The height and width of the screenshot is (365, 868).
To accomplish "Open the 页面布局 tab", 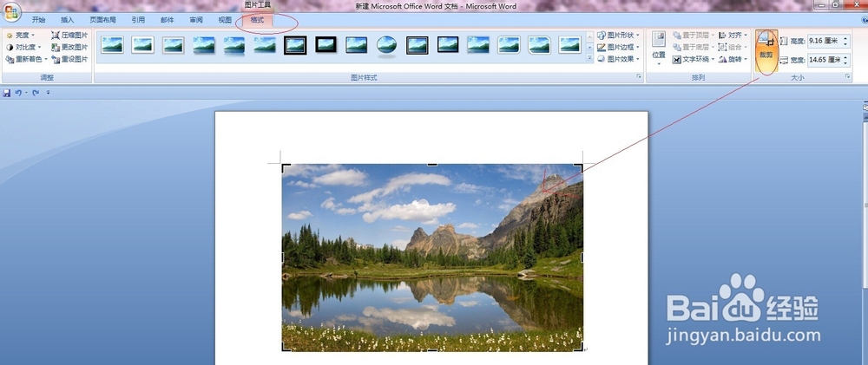I will point(103,20).
